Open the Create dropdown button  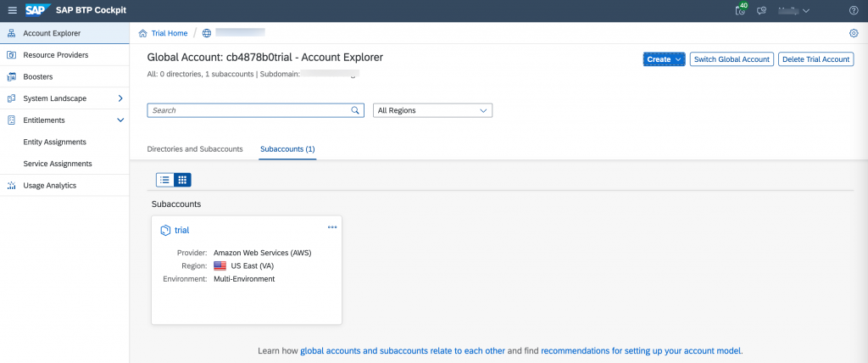click(x=665, y=59)
